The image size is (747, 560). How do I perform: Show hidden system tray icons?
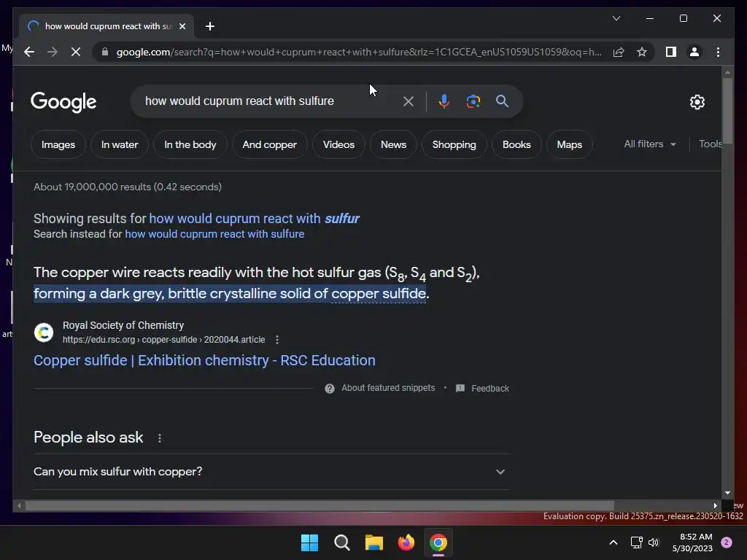click(x=614, y=542)
